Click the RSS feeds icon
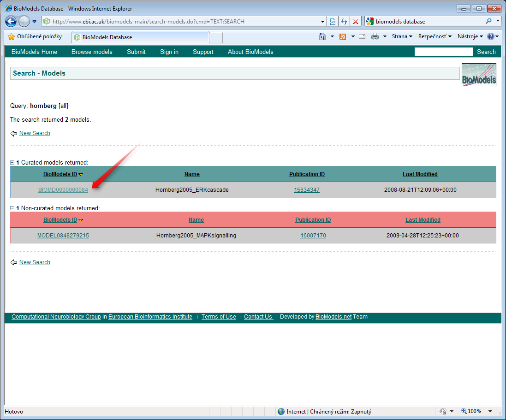Image resolution: width=506 pixels, height=420 pixels. click(x=343, y=37)
